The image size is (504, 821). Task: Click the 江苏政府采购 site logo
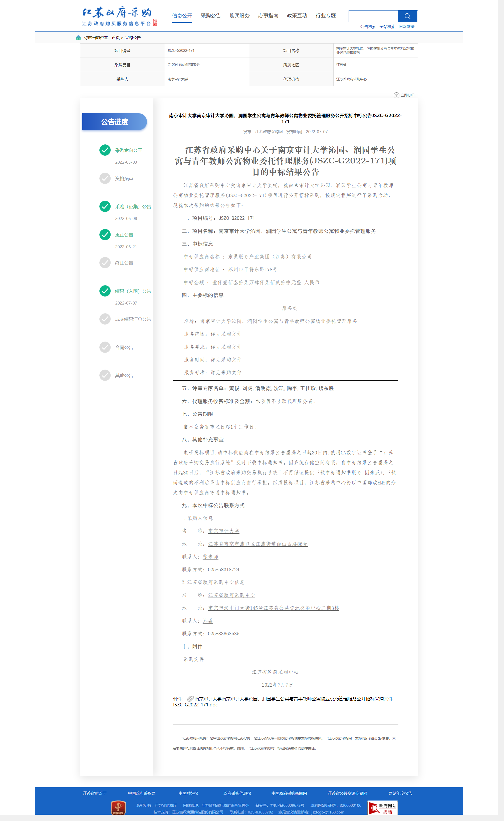tap(119, 16)
